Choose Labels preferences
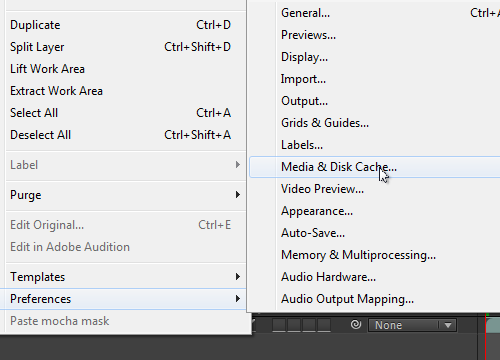500x360 pixels. tap(375, 145)
